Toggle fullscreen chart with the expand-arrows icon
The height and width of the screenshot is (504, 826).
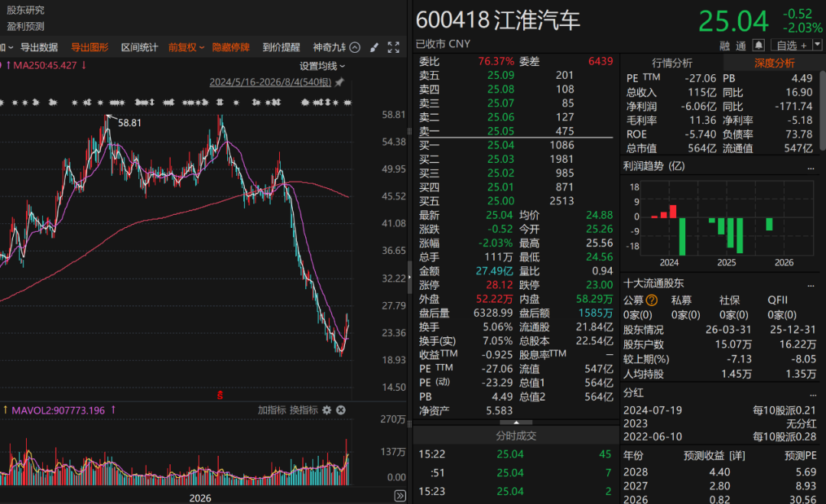(x=394, y=47)
